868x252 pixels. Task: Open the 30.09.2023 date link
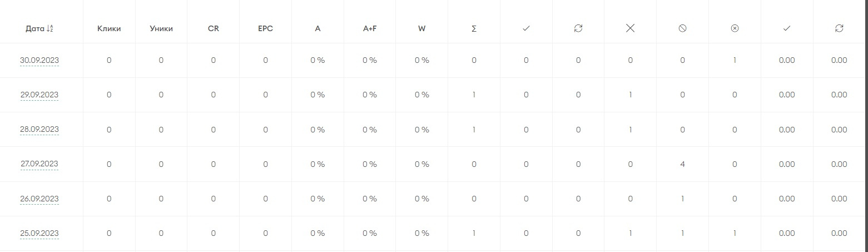pyautogui.click(x=39, y=61)
